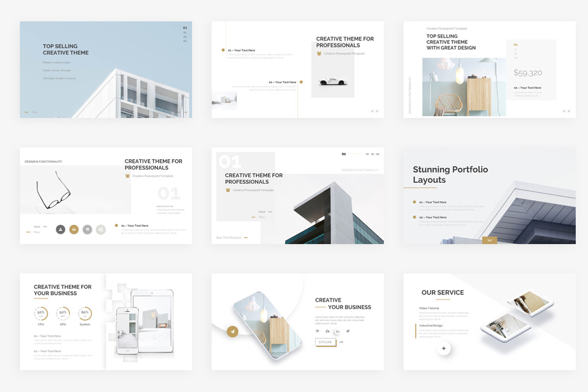Select the LinkedIn icon below the business text
Viewport: 588px width, 392px height.
tap(338, 332)
